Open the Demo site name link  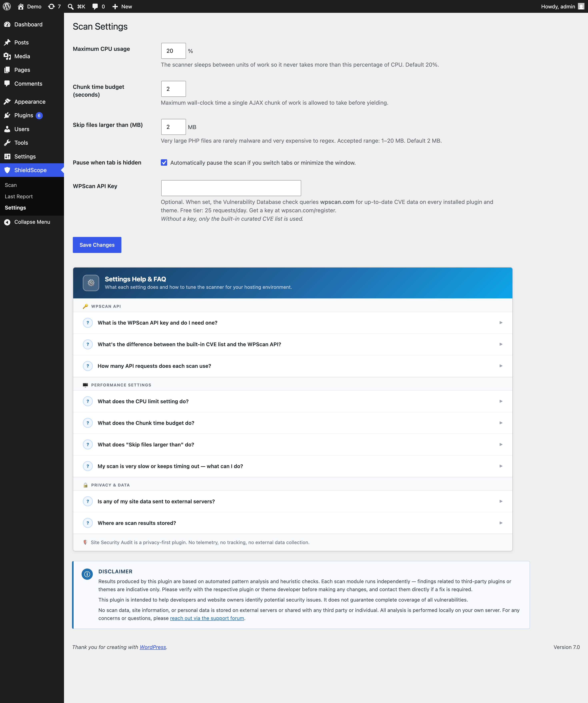click(34, 6)
